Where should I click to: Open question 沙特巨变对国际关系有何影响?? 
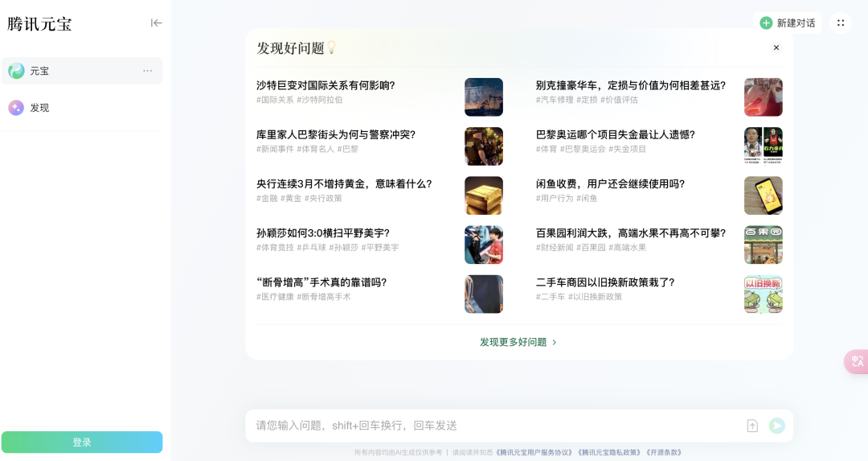click(x=325, y=85)
